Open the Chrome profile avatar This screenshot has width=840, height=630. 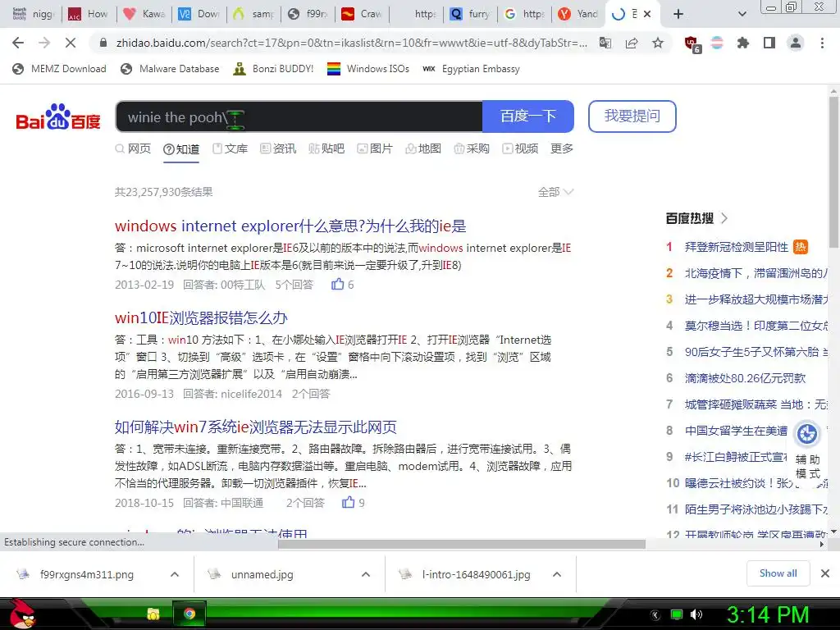(x=796, y=43)
